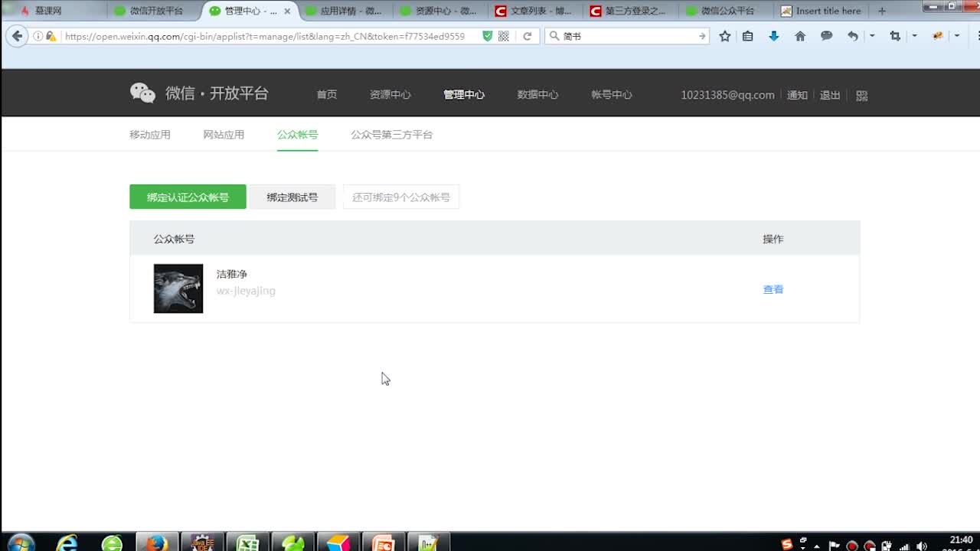Click the account name 洁雅净
Image resolution: width=980 pixels, height=551 pixels.
(x=232, y=274)
